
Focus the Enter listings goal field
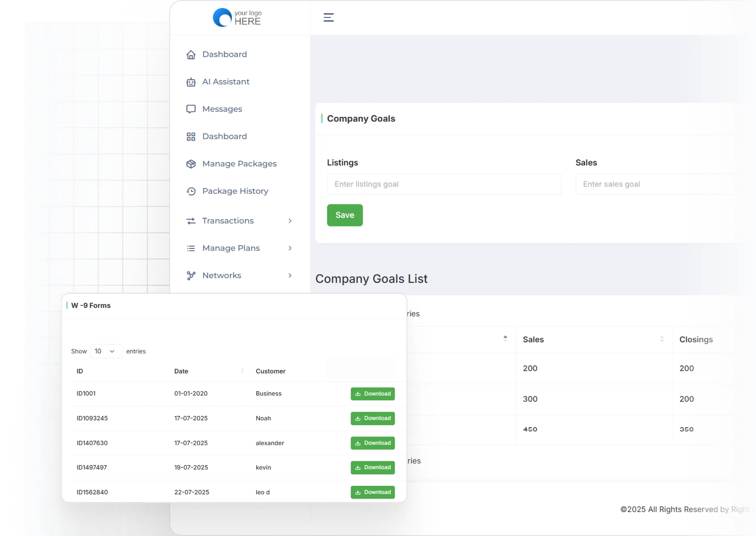[x=444, y=184]
